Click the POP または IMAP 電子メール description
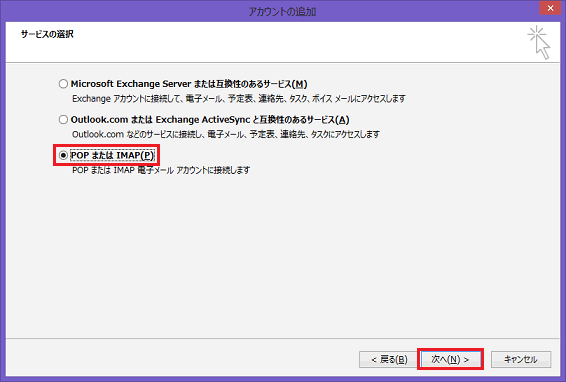Viewport: 566px width, 382px height. coord(161,170)
